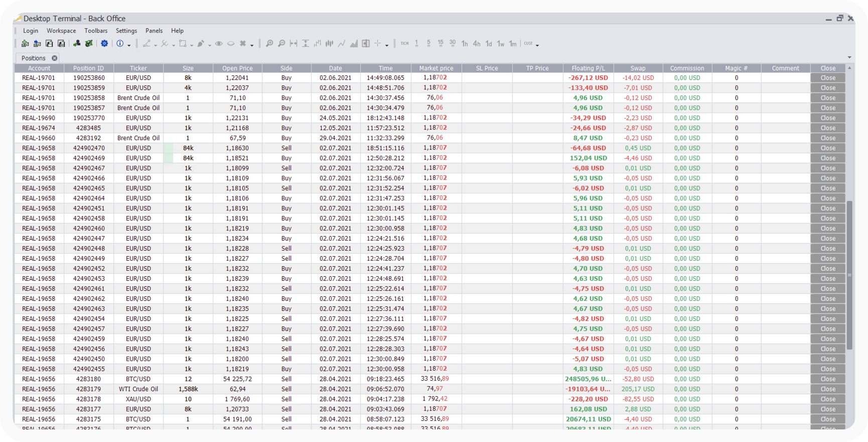Open the Toolbars menu
The image size is (868, 442).
coord(96,31)
